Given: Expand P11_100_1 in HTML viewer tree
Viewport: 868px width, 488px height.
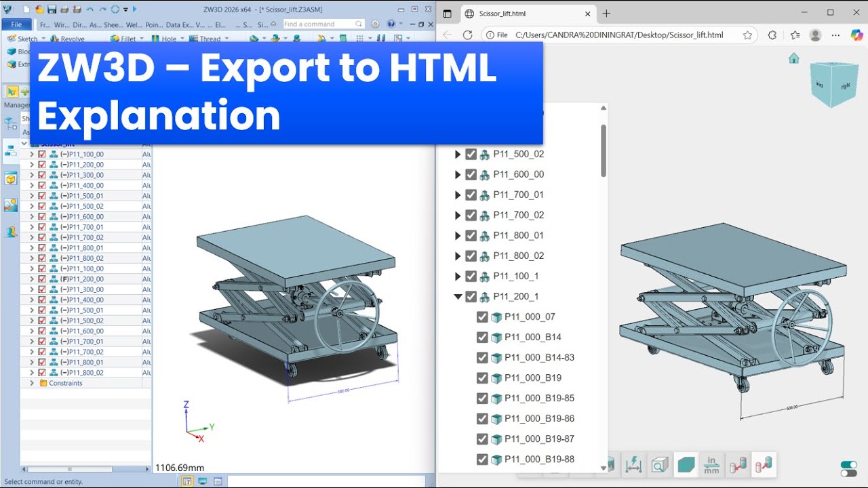Looking at the screenshot, I should tap(458, 276).
